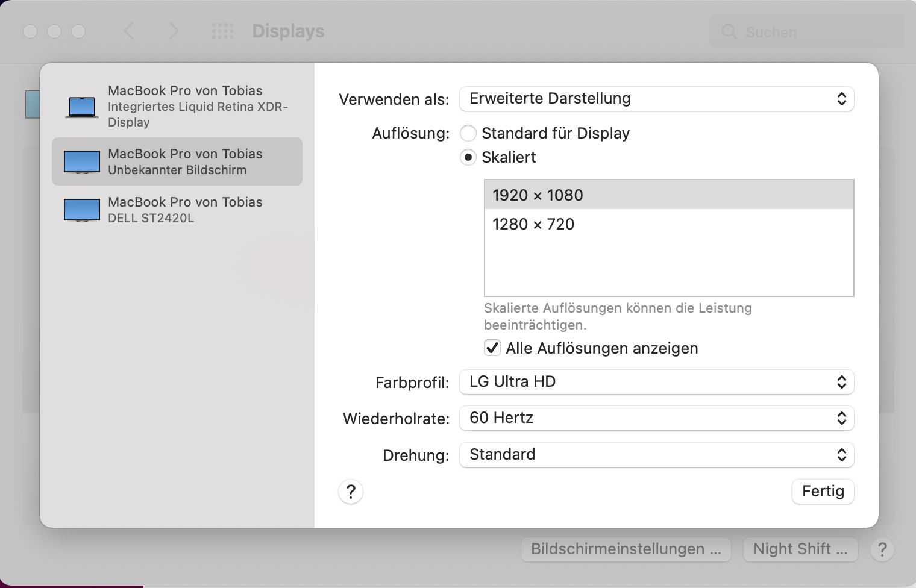Open the 'Verwenden als' dropdown
The image size is (916, 588).
(x=656, y=99)
